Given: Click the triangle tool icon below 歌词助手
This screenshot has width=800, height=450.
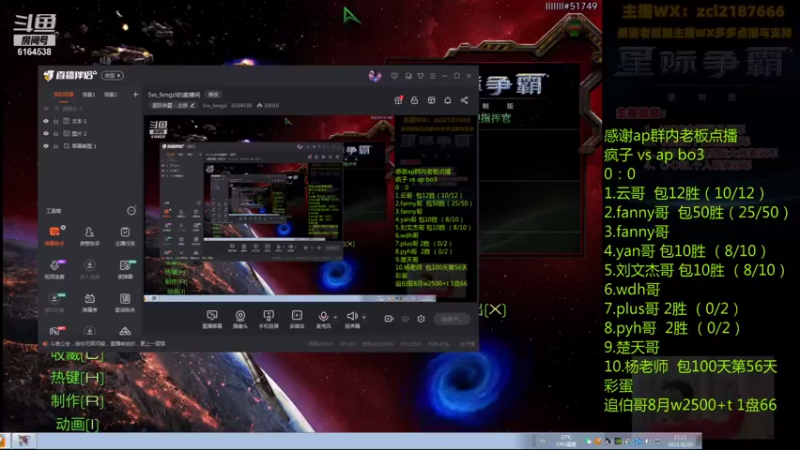Looking at the screenshot, I should [125, 332].
